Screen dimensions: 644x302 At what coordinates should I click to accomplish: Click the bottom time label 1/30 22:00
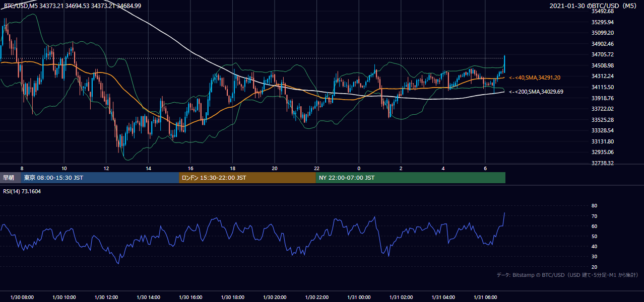pyautogui.click(x=317, y=297)
